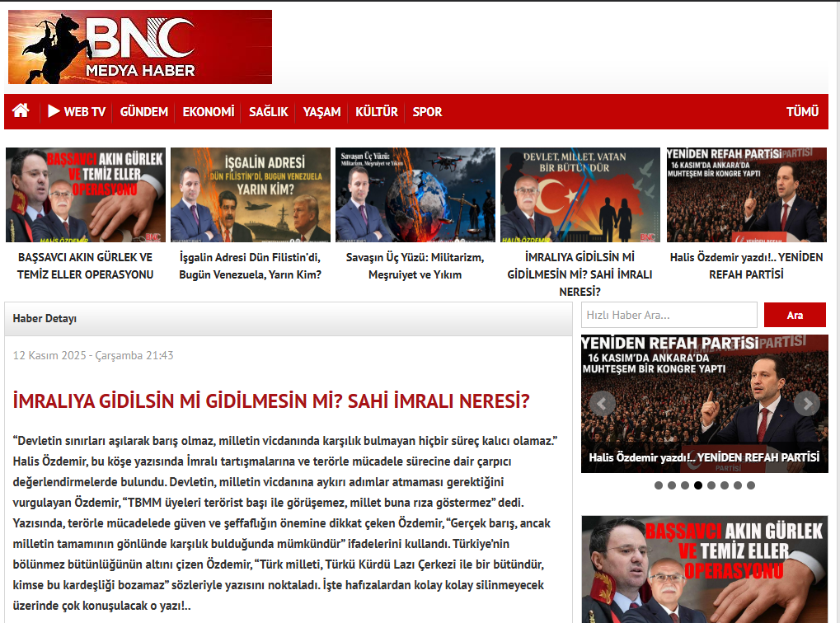Go to the SPOR section

pyautogui.click(x=427, y=111)
